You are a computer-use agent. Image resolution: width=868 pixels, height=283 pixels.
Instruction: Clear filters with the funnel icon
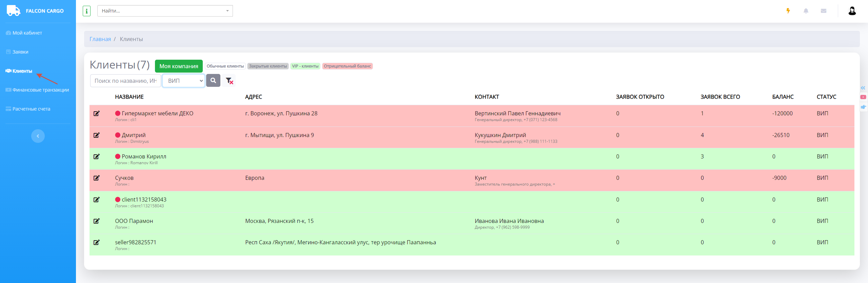pyautogui.click(x=229, y=81)
